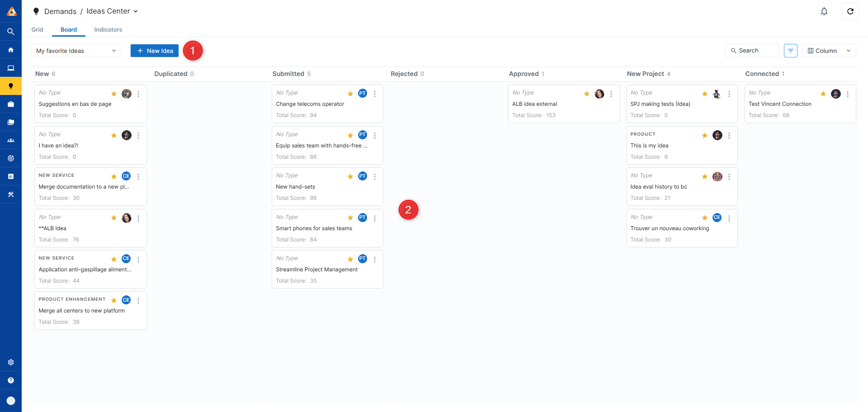The width and height of the screenshot is (868, 412).
Task: Open the filter icon next to Search
Action: point(790,51)
